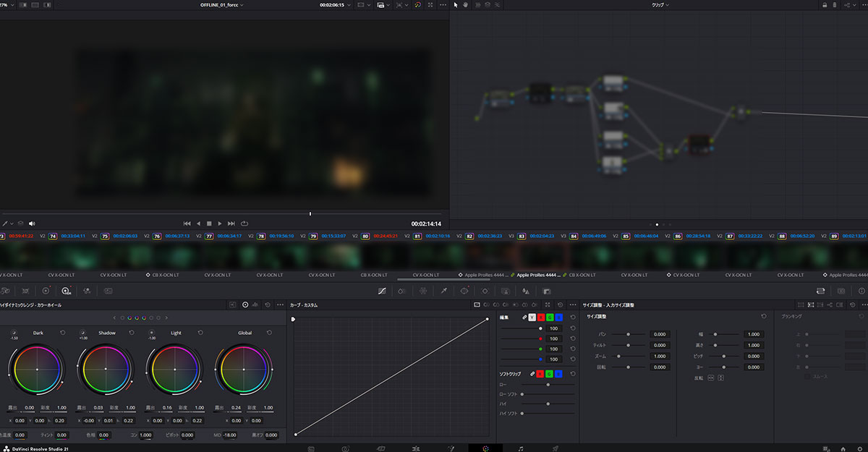Toggle soft clip ganging link

pyautogui.click(x=532, y=373)
